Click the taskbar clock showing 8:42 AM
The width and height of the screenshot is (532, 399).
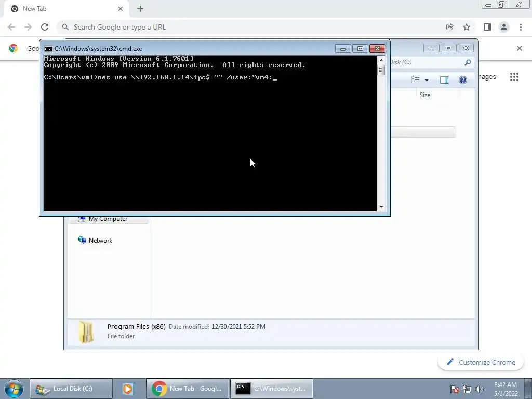506,389
